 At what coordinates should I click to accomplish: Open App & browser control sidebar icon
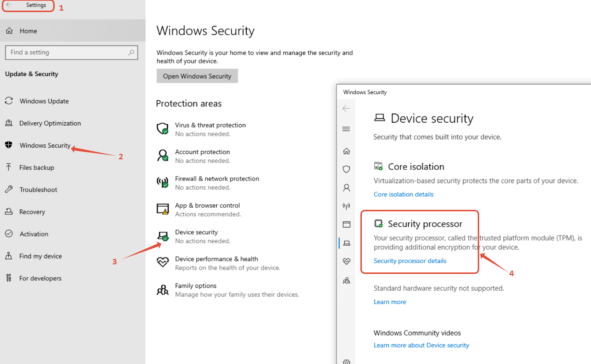[346, 224]
